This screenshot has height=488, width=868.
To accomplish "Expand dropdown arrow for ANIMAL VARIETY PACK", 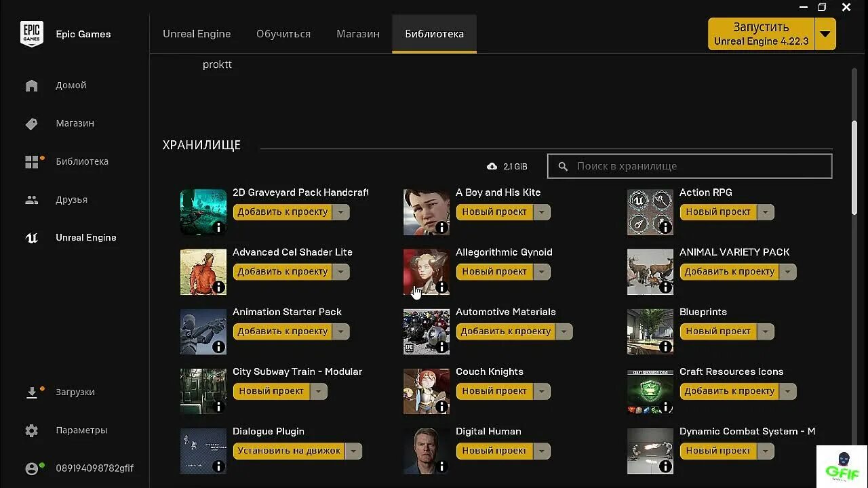I will click(787, 272).
